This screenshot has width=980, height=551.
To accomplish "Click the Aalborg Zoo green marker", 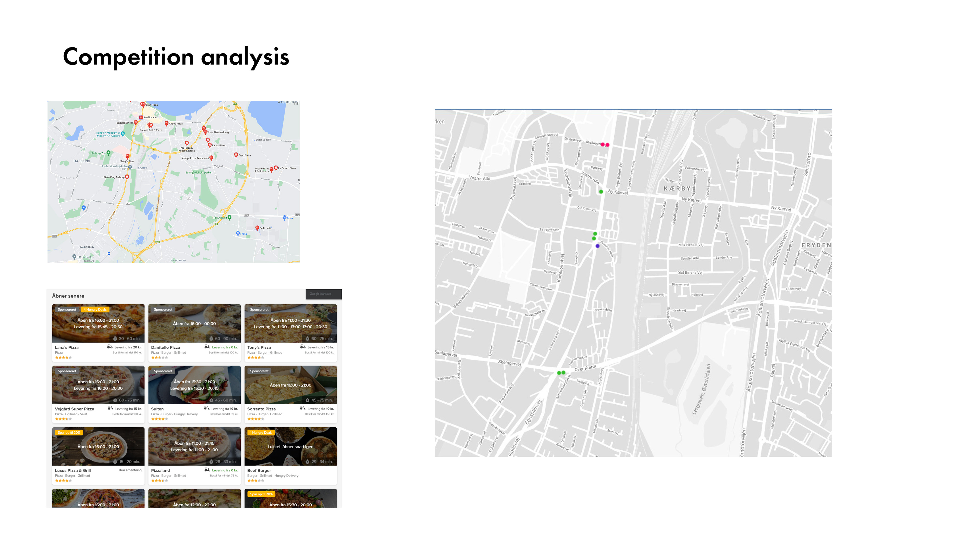I will [108, 153].
